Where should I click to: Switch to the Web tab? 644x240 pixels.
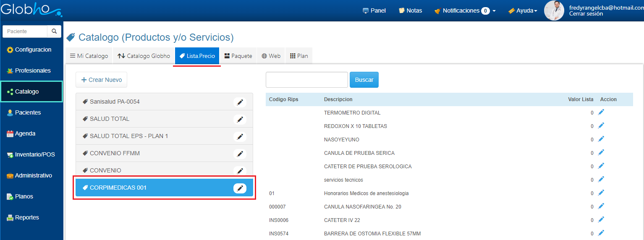tap(271, 56)
